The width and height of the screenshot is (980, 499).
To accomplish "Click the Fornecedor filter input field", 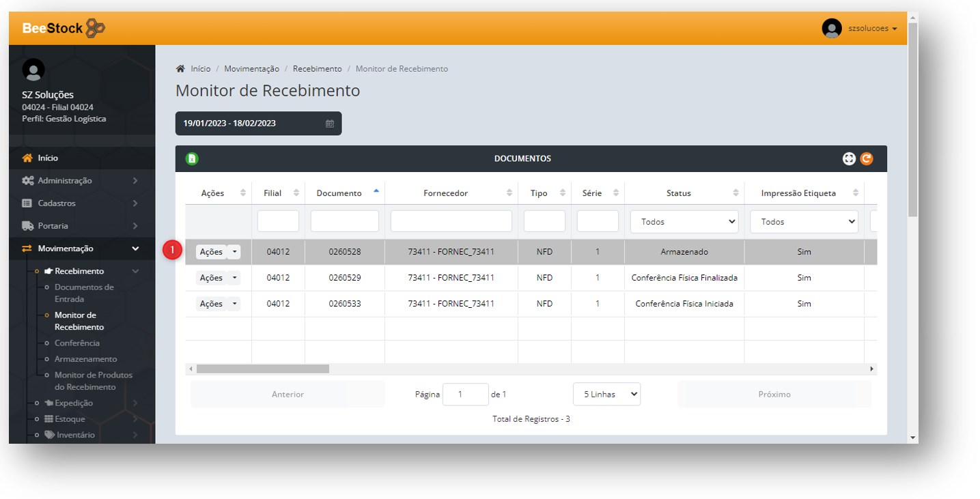I will coord(451,221).
